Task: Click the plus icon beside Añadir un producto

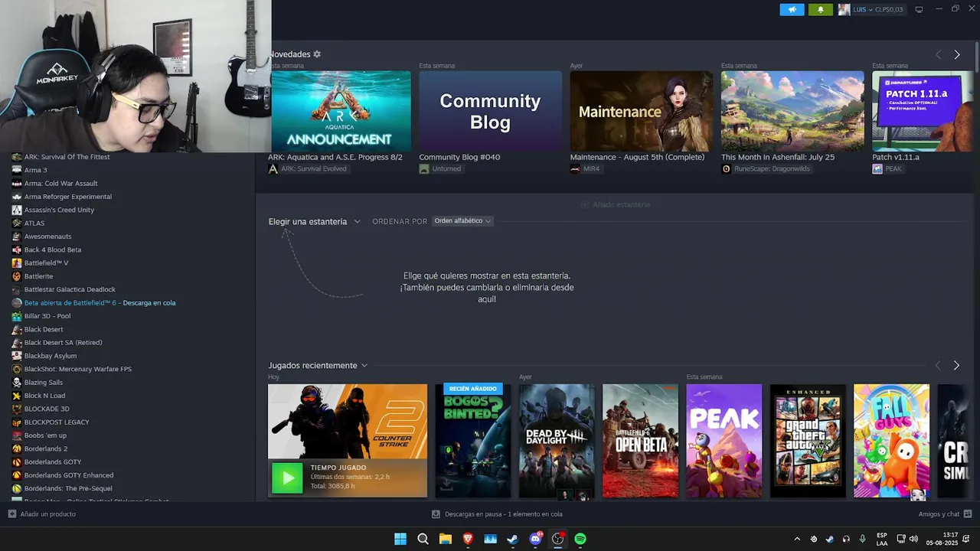Action: [x=11, y=514]
